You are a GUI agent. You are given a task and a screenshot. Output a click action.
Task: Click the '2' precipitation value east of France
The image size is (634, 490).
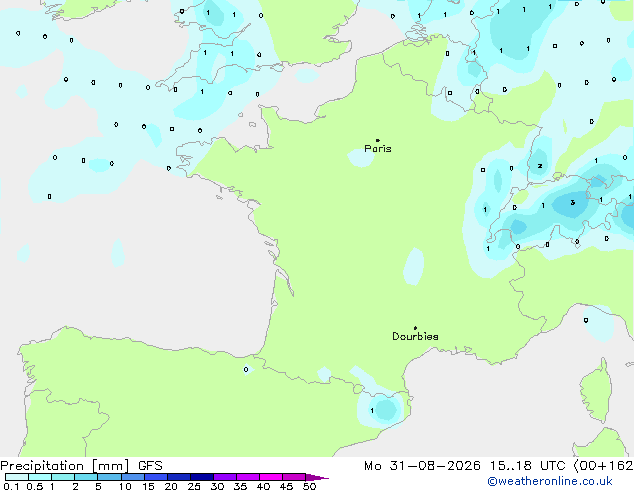(540, 166)
